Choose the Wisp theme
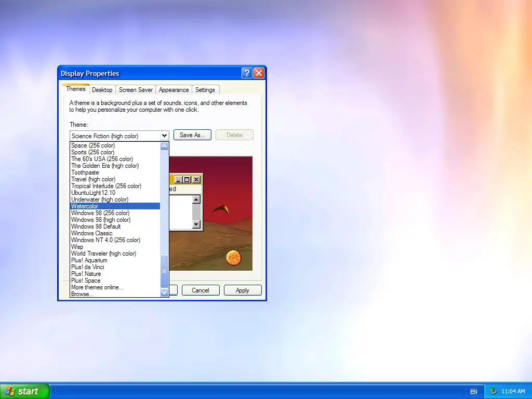This screenshot has height=399, width=532. click(x=115, y=247)
